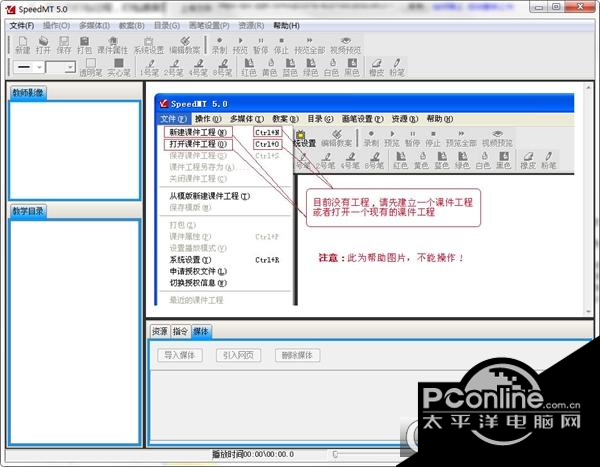This screenshot has width=600, height=467.
Task: Click the 打包 package toolbar icon
Action: [x=85, y=45]
